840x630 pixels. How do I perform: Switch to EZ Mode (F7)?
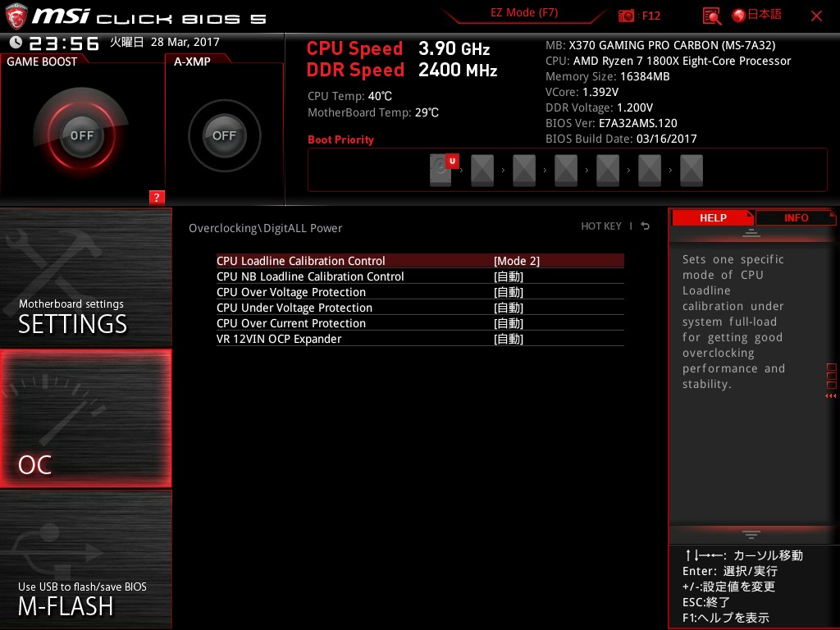click(x=524, y=13)
